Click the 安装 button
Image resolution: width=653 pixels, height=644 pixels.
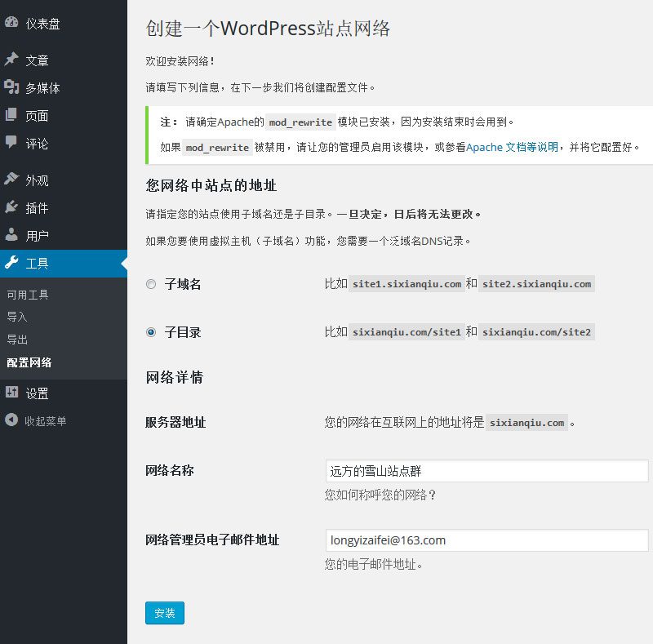click(165, 613)
